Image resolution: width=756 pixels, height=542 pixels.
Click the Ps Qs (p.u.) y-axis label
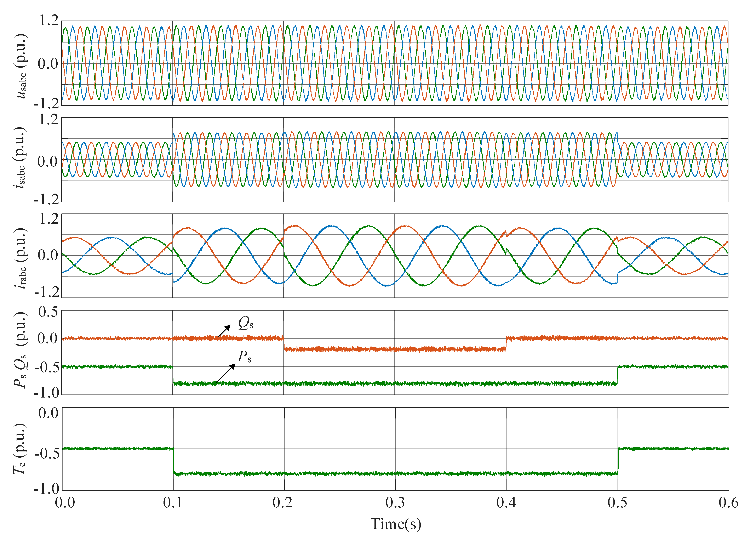point(21,350)
